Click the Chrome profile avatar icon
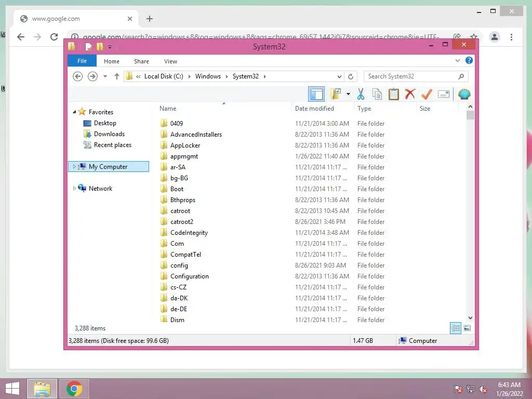The height and width of the screenshot is (399, 532). pos(495,37)
